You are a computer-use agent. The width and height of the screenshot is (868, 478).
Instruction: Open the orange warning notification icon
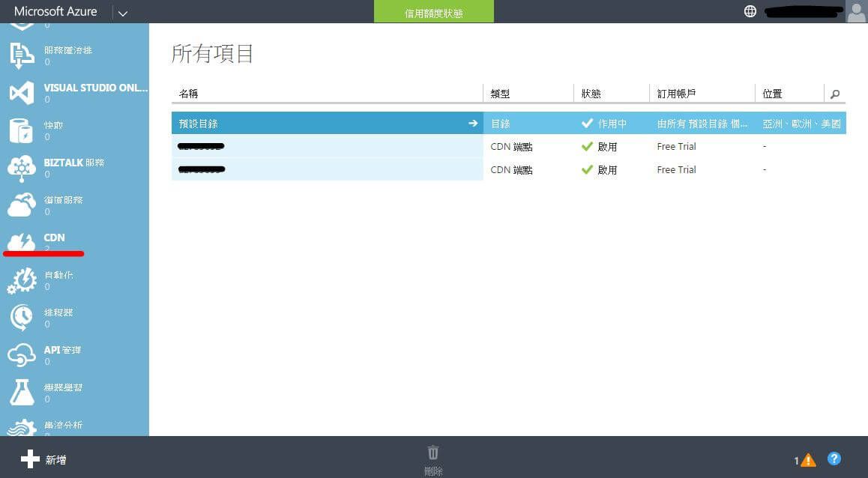click(x=808, y=460)
